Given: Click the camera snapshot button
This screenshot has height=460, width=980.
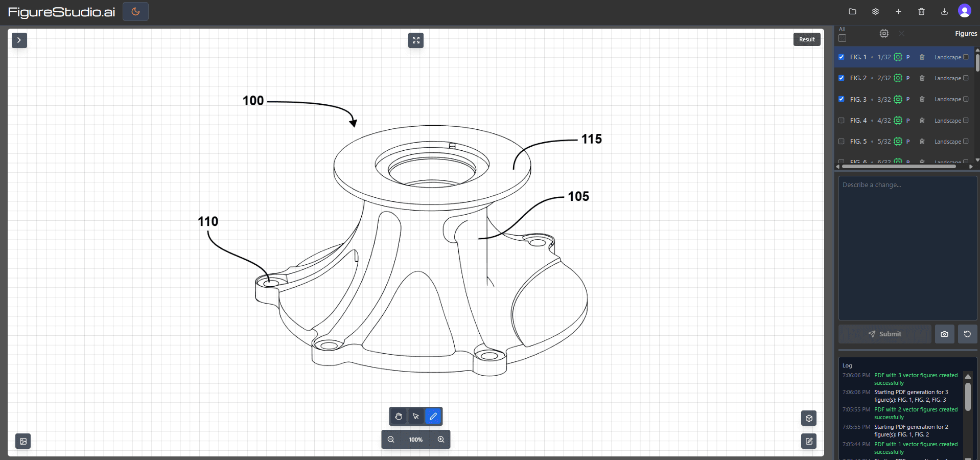Looking at the screenshot, I should (x=944, y=334).
